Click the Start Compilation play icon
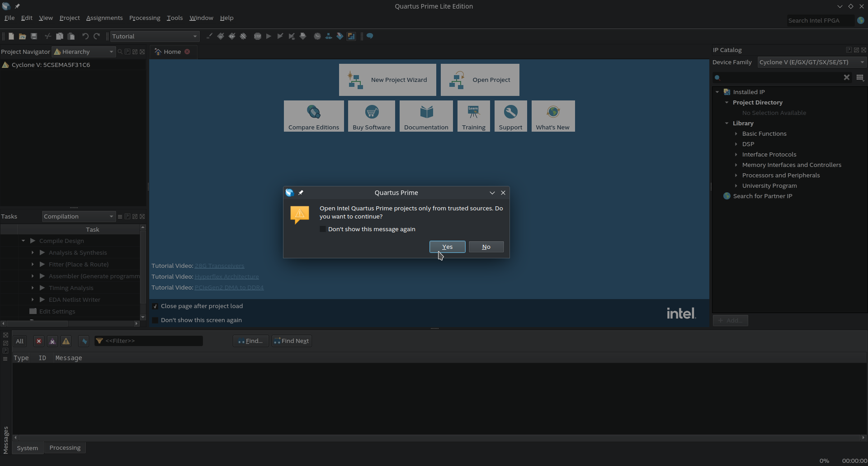 pyautogui.click(x=269, y=36)
